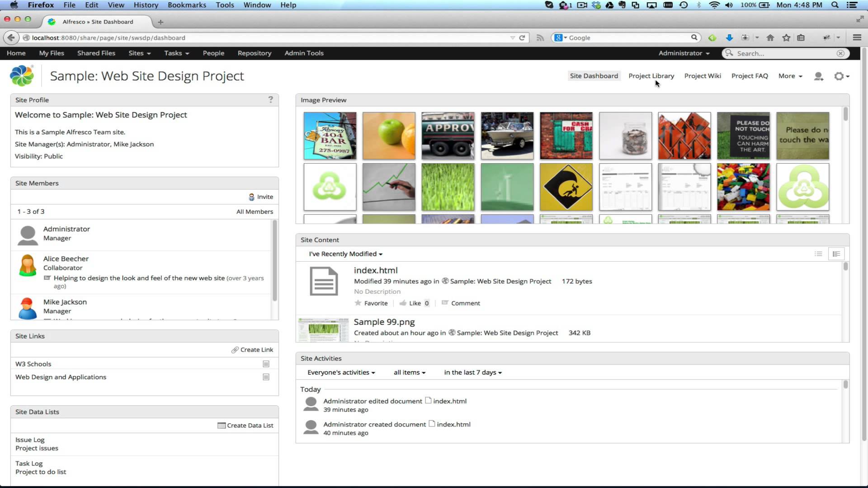The width and height of the screenshot is (868, 488).
Task: Click Alice Beecher's avatar
Action: pyautogui.click(x=28, y=265)
